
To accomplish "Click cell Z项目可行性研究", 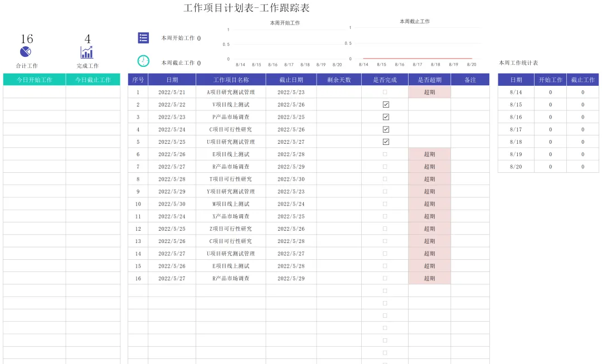I will coord(231,229).
